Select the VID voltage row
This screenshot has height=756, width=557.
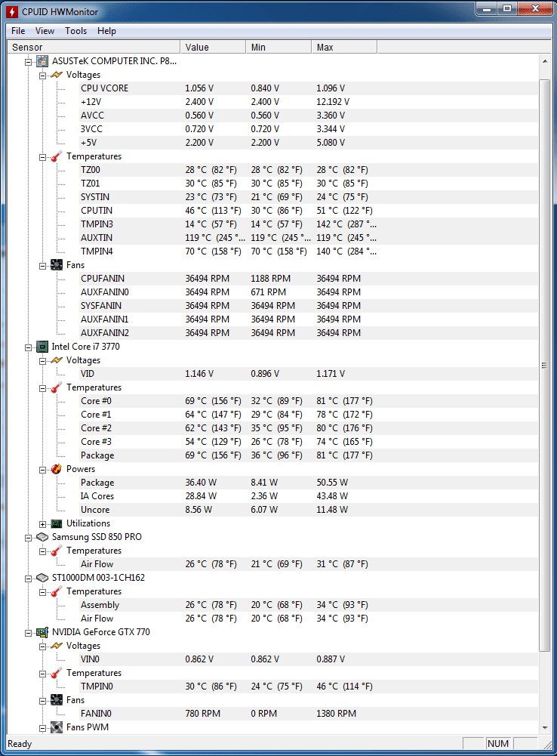[309, 374]
